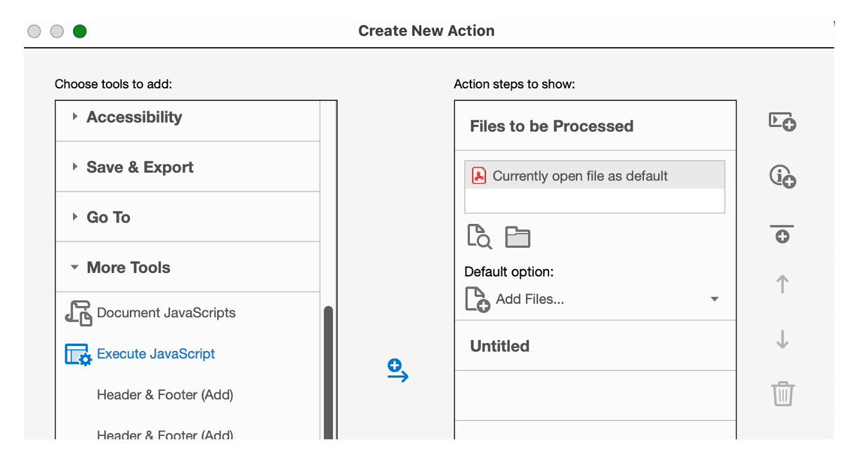Collapse the More Tools category

(x=128, y=267)
